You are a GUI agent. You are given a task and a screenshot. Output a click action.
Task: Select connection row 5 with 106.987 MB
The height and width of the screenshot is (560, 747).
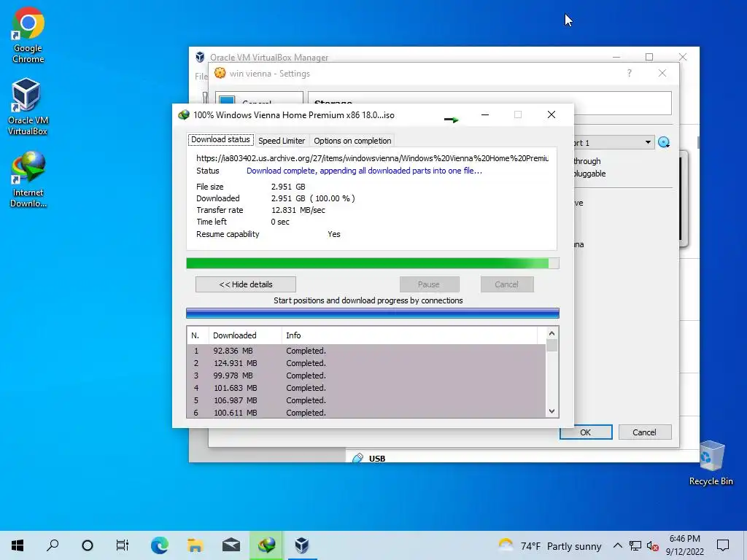(x=366, y=400)
